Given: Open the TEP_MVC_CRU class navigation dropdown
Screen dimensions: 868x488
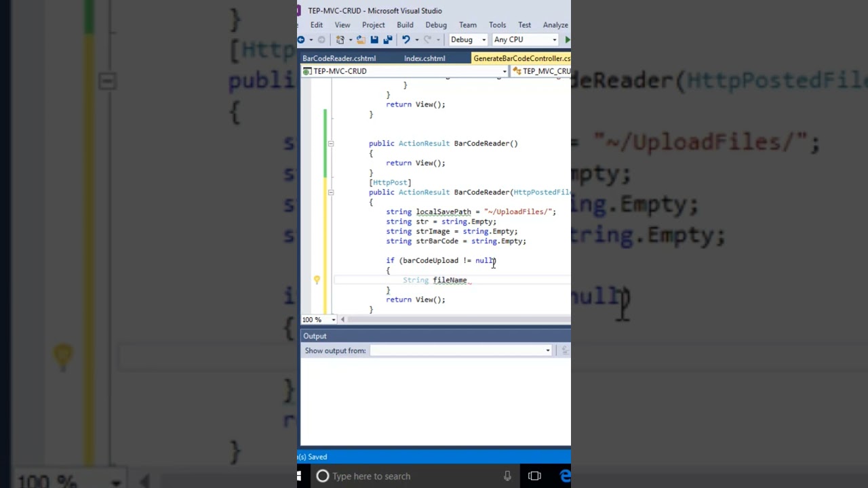Looking at the screenshot, I should point(541,71).
